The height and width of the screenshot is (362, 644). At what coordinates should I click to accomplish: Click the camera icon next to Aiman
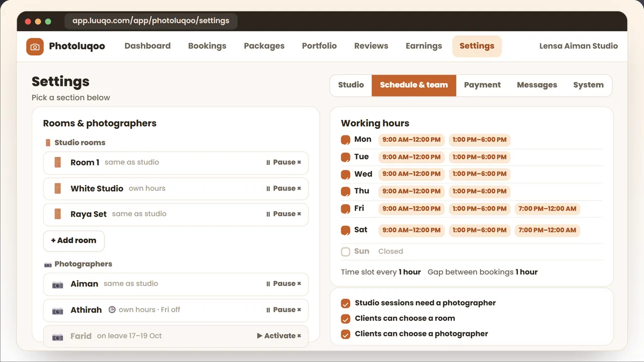(58, 284)
